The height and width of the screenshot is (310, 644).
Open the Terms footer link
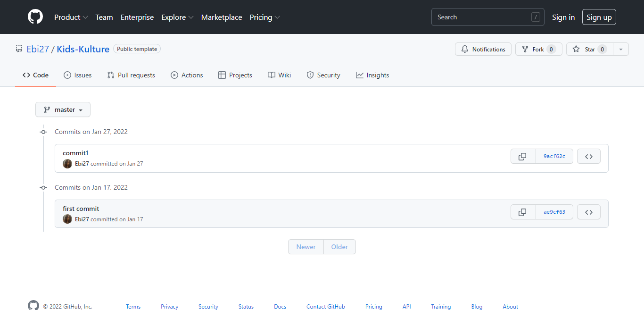(x=133, y=307)
